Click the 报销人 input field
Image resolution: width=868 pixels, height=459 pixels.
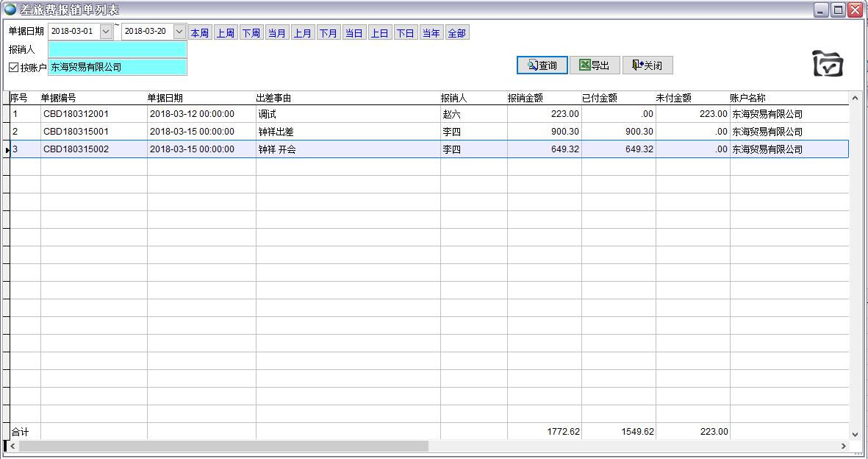(118, 50)
